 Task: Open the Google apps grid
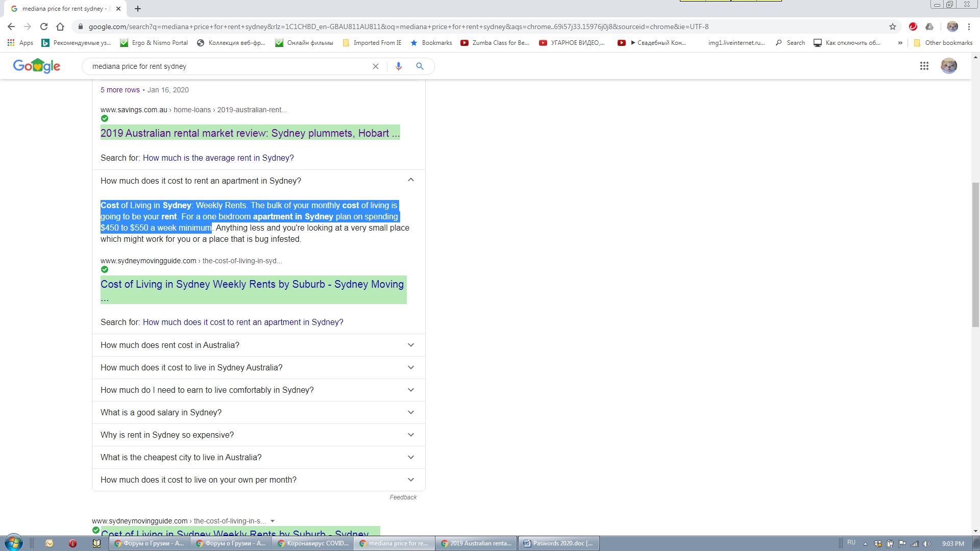point(924,66)
